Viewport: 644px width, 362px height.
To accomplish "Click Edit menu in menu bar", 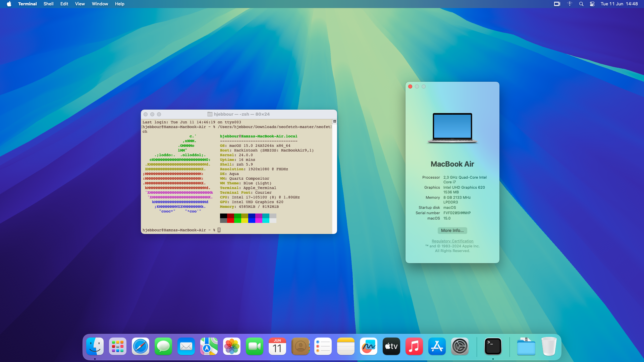I will click(64, 4).
